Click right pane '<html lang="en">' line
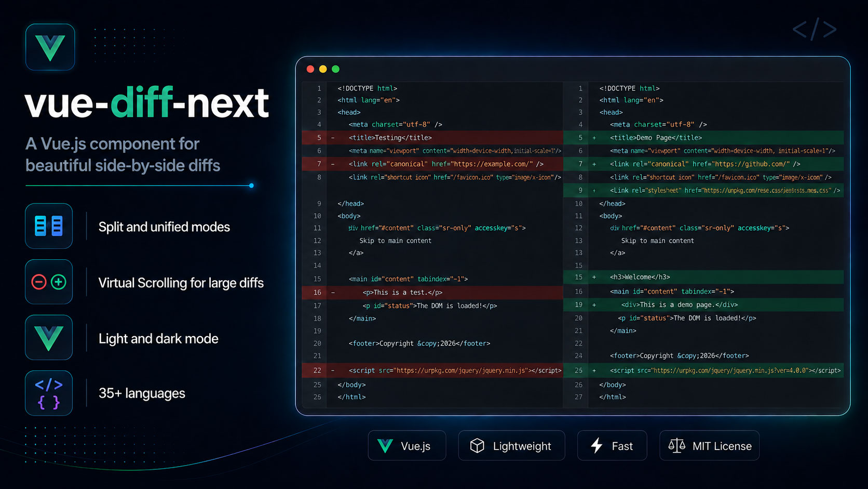Viewport: 868px width, 489px height. click(x=631, y=100)
